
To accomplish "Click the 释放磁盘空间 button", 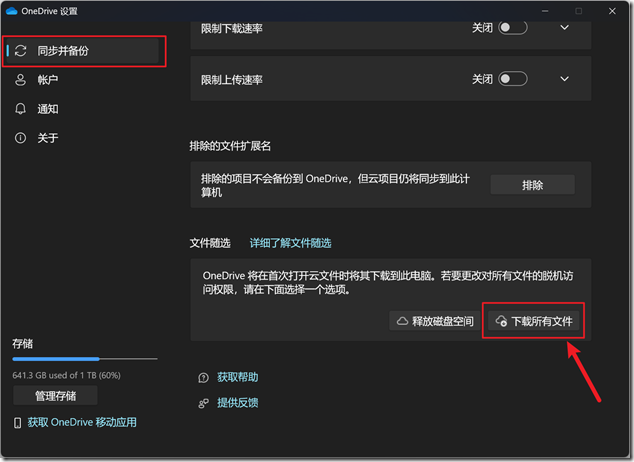I will (x=434, y=321).
